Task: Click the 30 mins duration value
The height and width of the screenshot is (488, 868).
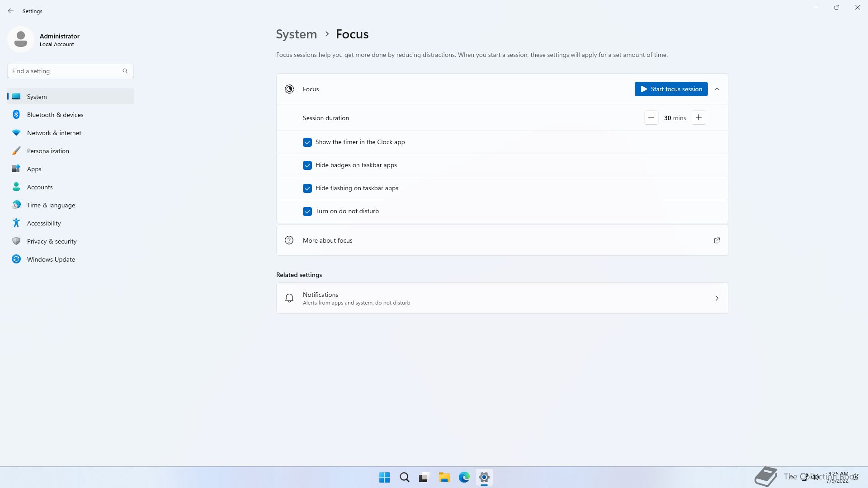Action: point(675,118)
